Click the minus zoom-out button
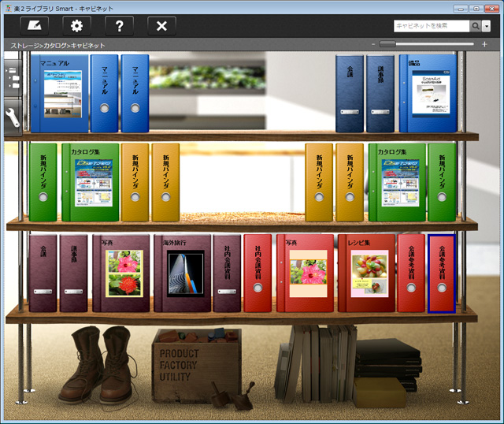 pos(373,44)
